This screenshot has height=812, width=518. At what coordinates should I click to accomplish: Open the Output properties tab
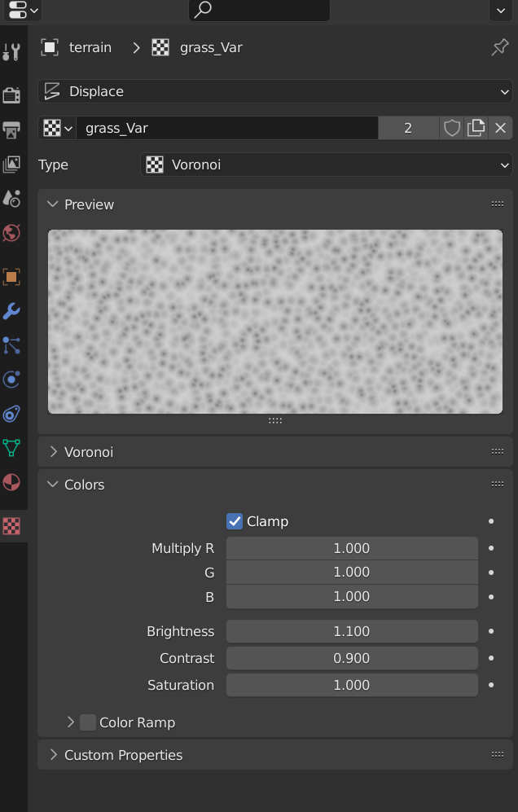[x=11, y=129]
